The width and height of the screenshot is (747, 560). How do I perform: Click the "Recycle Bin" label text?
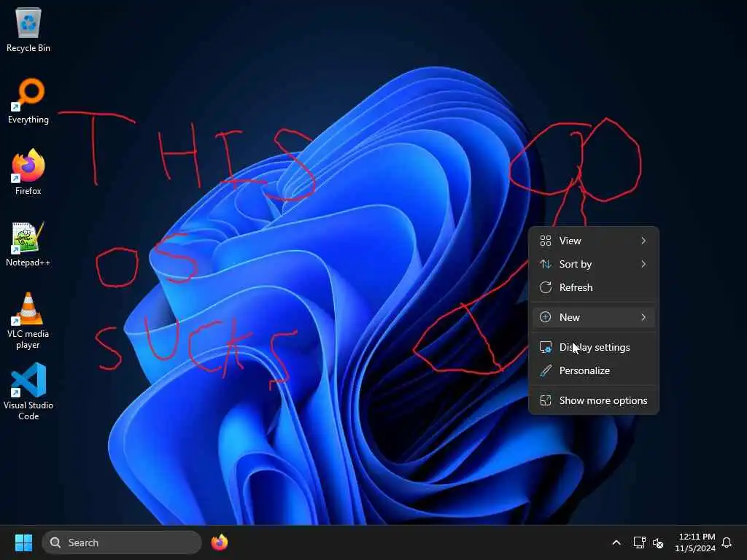pyautogui.click(x=28, y=48)
